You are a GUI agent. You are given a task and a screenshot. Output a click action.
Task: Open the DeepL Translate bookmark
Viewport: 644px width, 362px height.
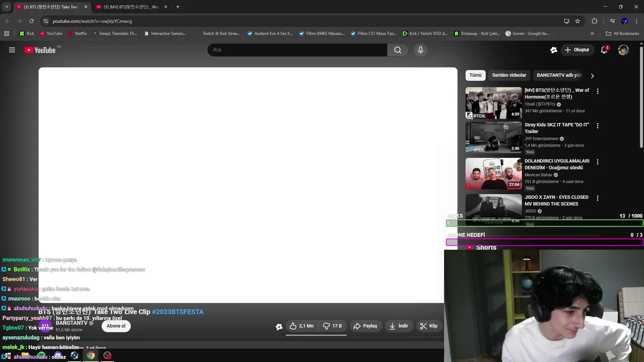114,34
